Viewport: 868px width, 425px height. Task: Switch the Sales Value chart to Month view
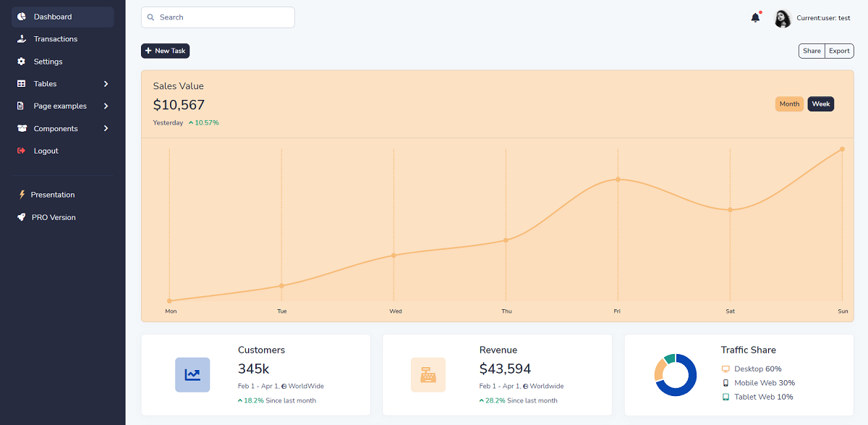(x=789, y=104)
